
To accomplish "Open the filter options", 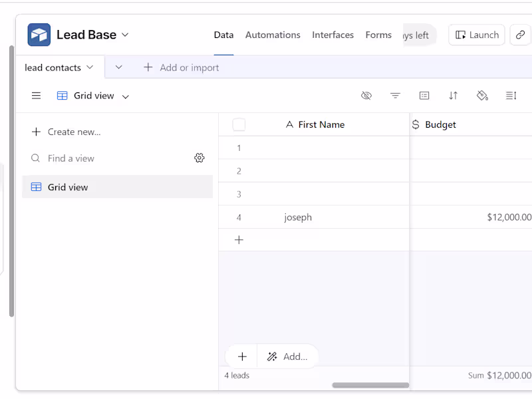I will click(395, 95).
